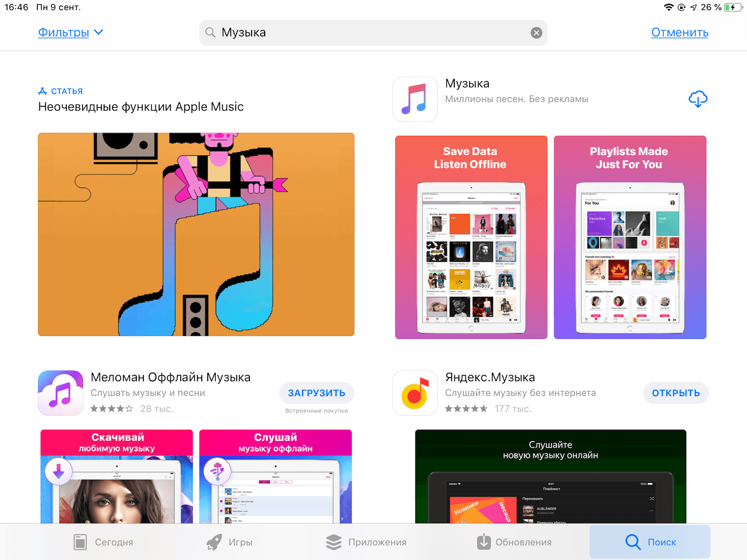The image size is (747, 560).
Task: Open the Яндекс.Музыка app icon
Action: pos(415,393)
